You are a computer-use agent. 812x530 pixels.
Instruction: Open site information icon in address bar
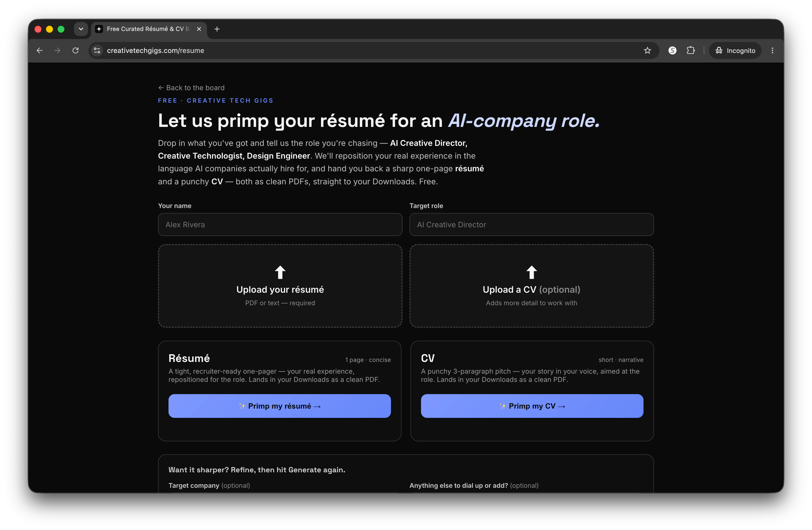pos(97,50)
